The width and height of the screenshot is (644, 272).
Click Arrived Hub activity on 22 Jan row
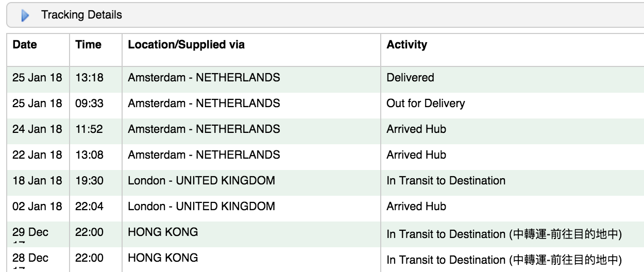coord(416,155)
